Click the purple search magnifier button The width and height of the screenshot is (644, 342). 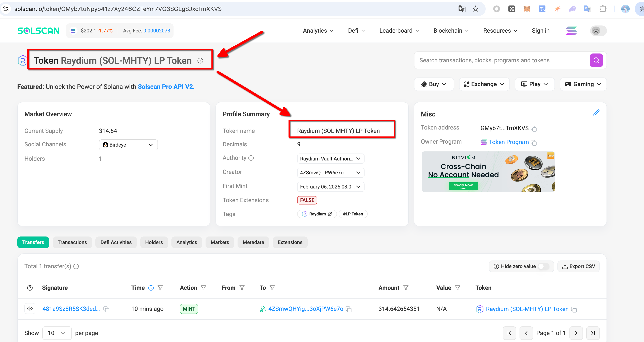[596, 60]
